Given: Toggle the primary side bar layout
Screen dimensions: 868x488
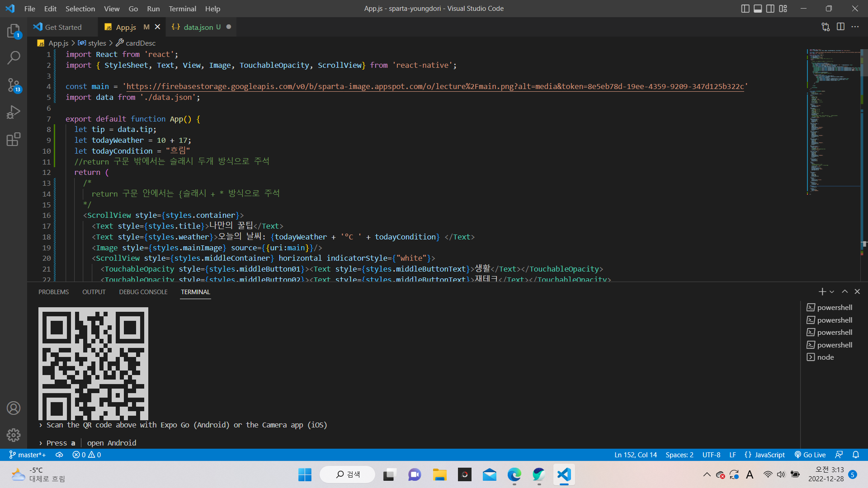Looking at the screenshot, I should (x=745, y=9).
